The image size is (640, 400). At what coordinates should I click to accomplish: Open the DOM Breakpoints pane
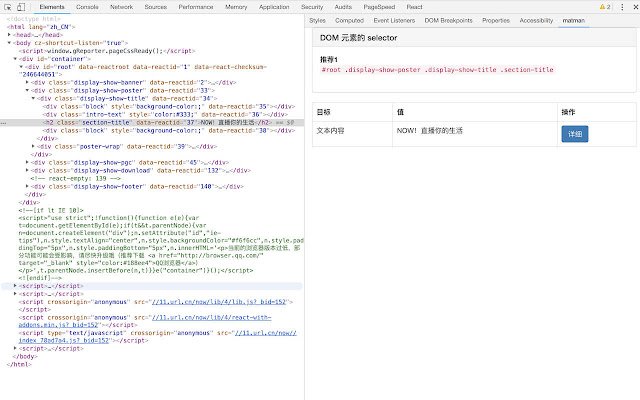pos(448,20)
